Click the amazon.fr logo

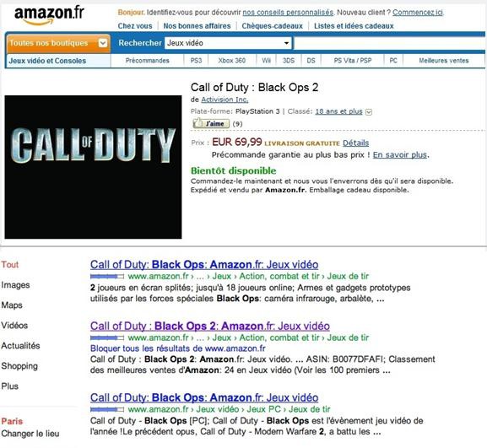click(x=49, y=15)
